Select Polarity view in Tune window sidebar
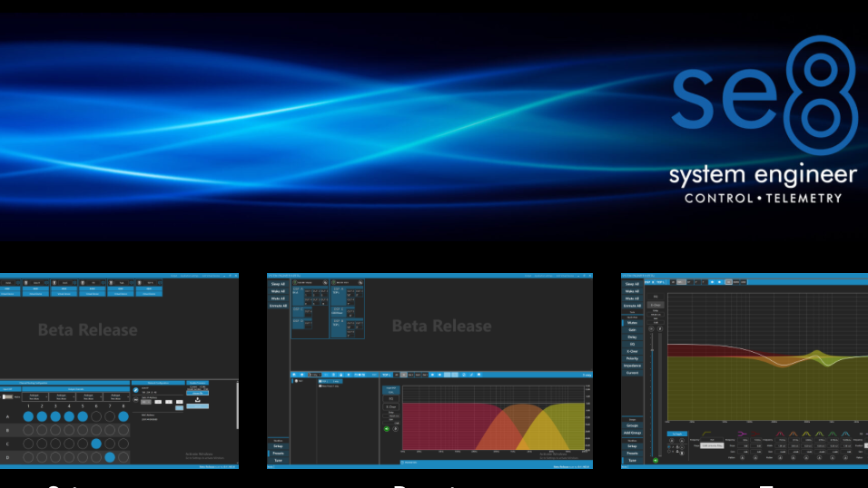This screenshot has width=868, height=488. pos(632,358)
